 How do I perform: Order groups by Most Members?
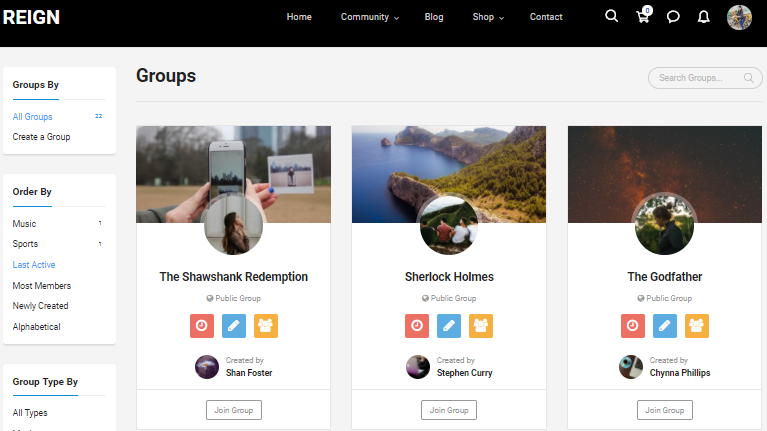pos(42,286)
